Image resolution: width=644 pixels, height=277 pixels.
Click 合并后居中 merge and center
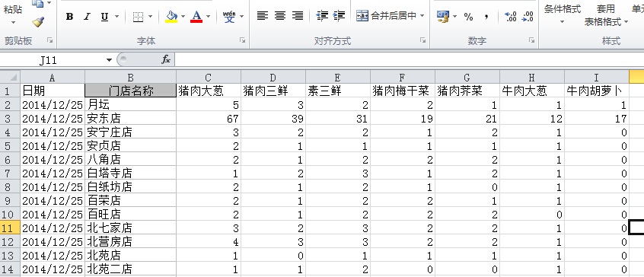point(387,16)
